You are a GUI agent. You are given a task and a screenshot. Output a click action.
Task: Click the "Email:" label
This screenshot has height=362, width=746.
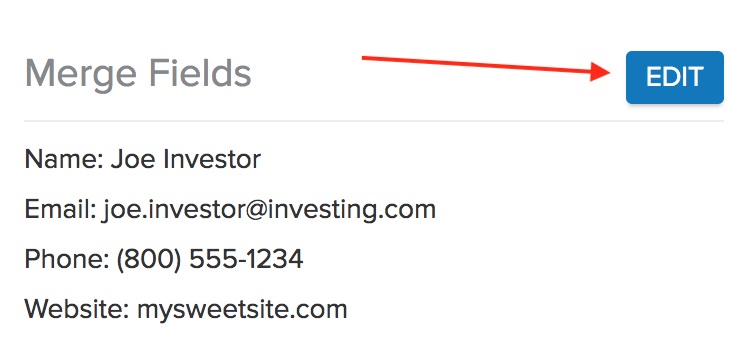[60, 209]
